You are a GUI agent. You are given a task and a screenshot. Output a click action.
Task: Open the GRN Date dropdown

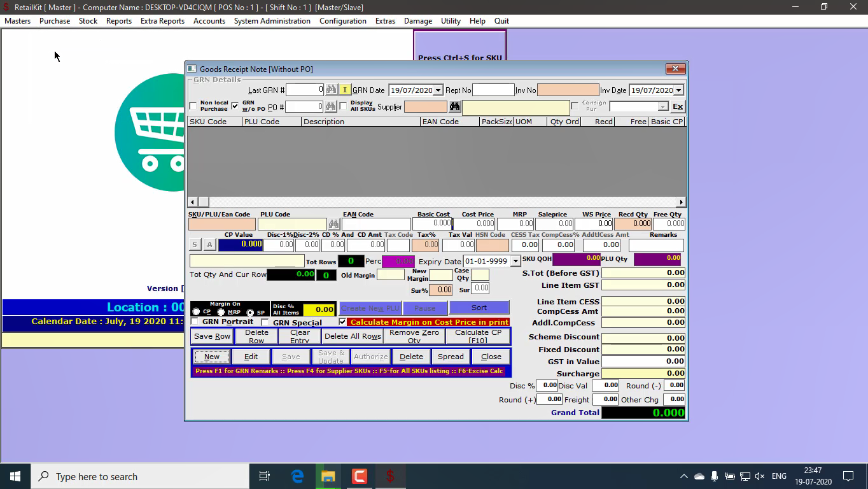pos(438,90)
